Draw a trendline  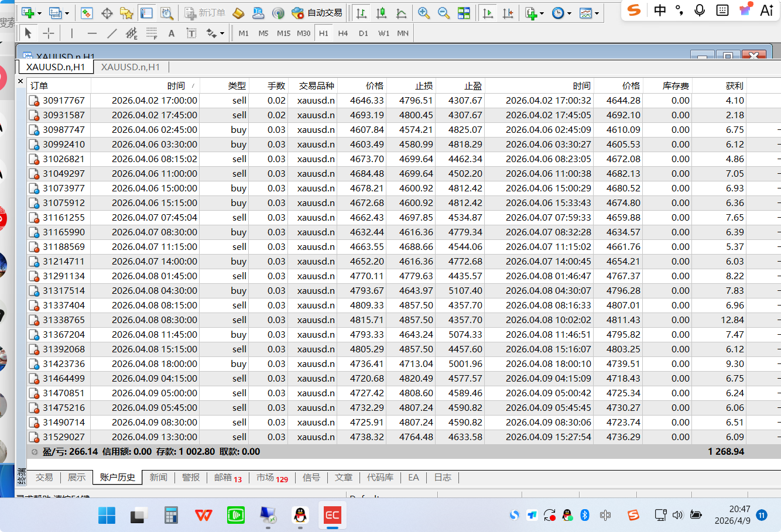[x=112, y=33]
